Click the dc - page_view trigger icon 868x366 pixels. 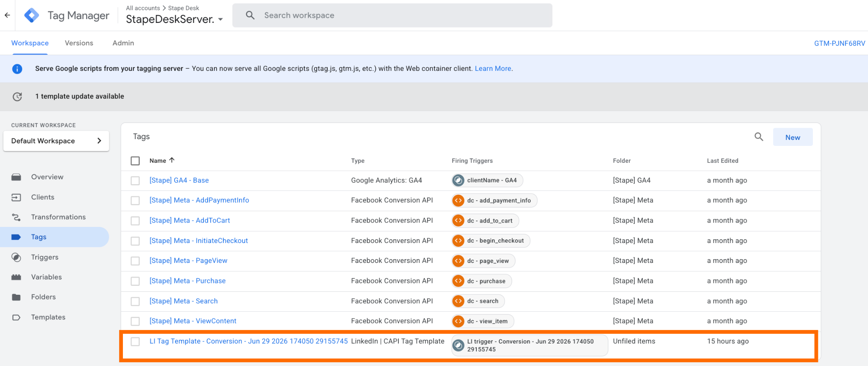pos(458,261)
